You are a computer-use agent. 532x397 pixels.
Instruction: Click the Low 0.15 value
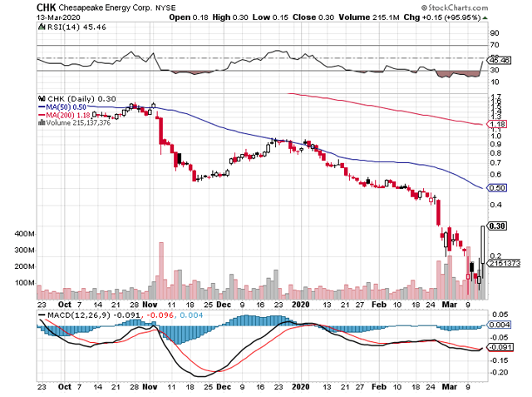tap(270, 17)
